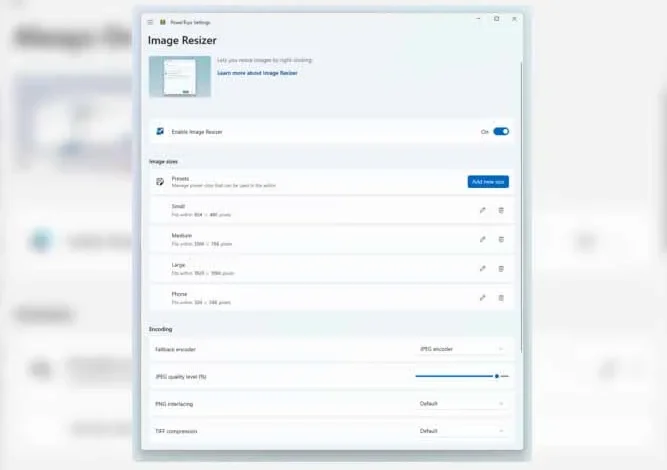Open Learn more about Image Resizer link
The width and height of the screenshot is (667, 470).
click(x=257, y=73)
